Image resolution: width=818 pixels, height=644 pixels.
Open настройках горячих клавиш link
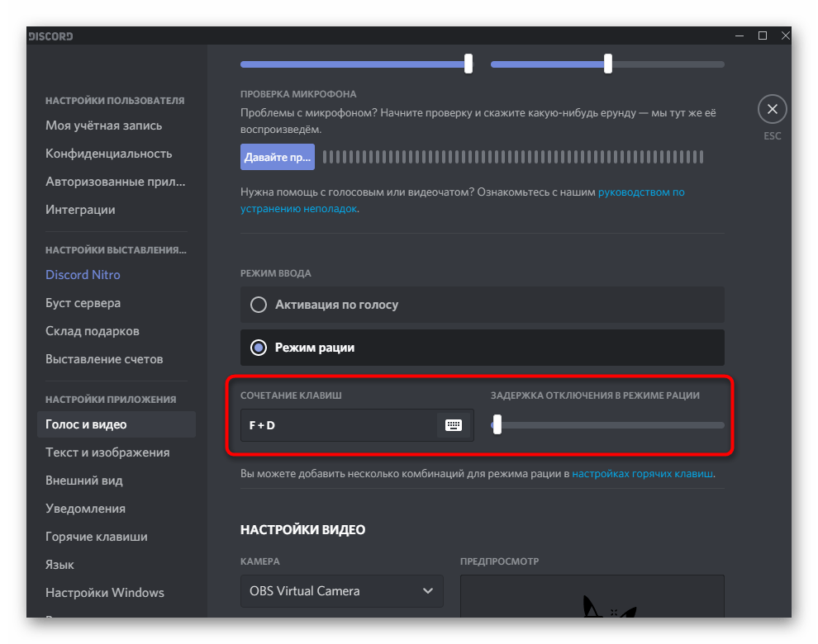(x=642, y=474)
